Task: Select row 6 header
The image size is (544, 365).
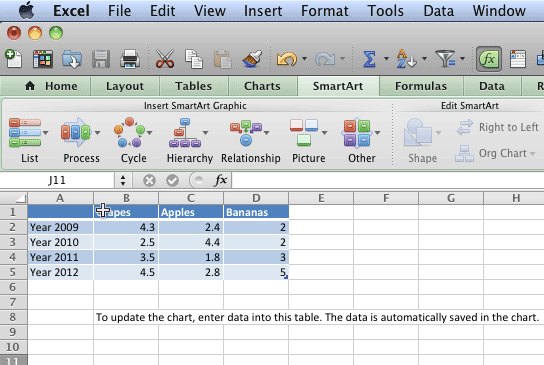Action: (x=13, y=287)
